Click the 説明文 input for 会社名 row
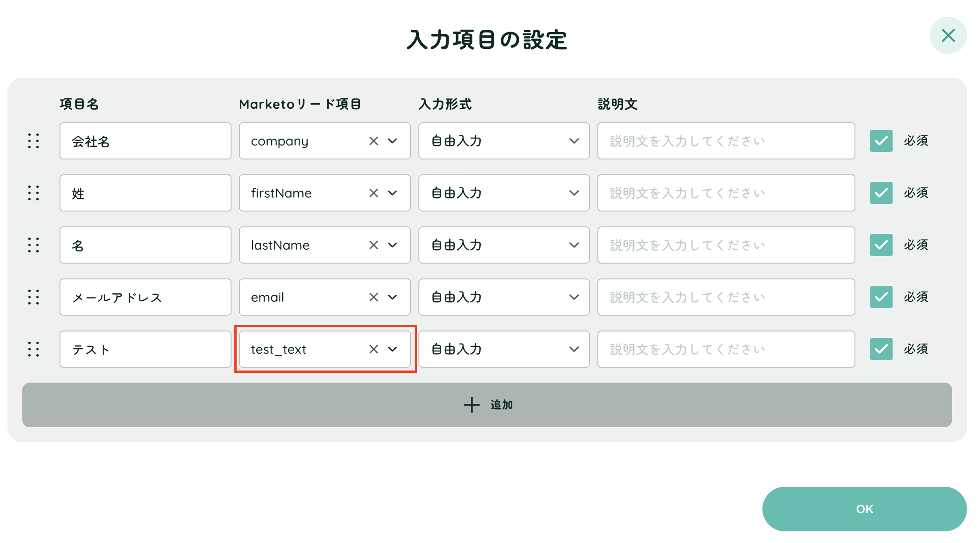The image size is (980, 543). [726, 141]
